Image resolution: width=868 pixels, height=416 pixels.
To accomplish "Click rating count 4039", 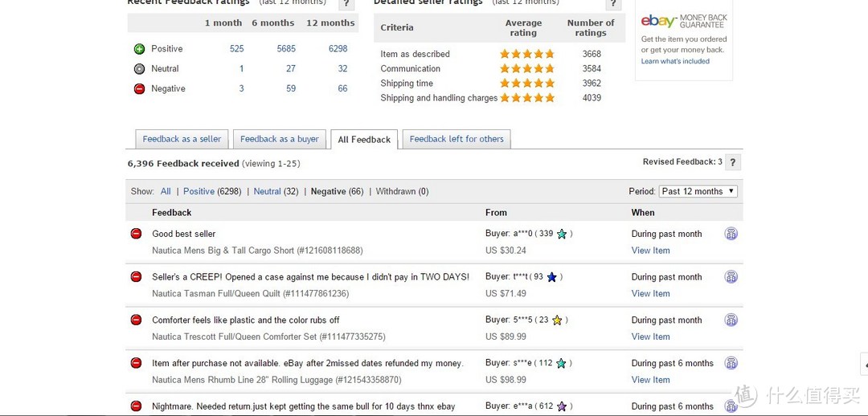I will pos(592,98).
